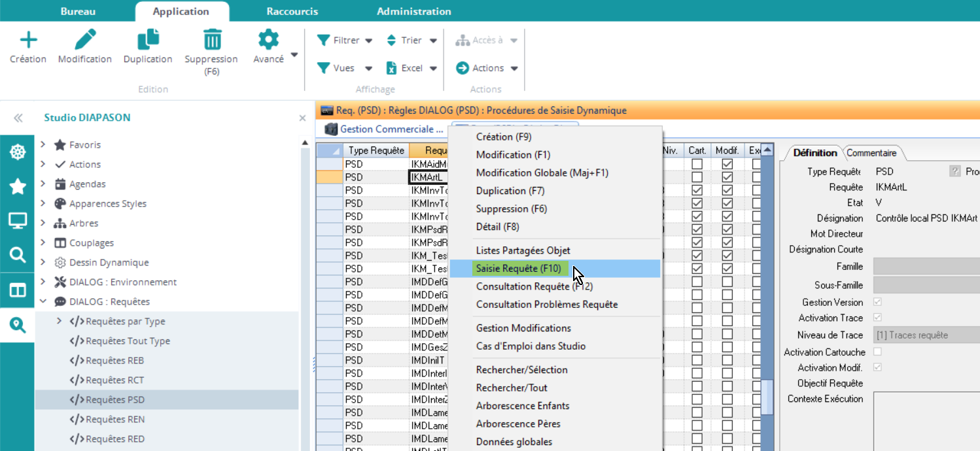Image resolution: width=980 pixels, height=451 pixels.
Task: Switch to the Commentaire tab
Action: pos(871,153)
